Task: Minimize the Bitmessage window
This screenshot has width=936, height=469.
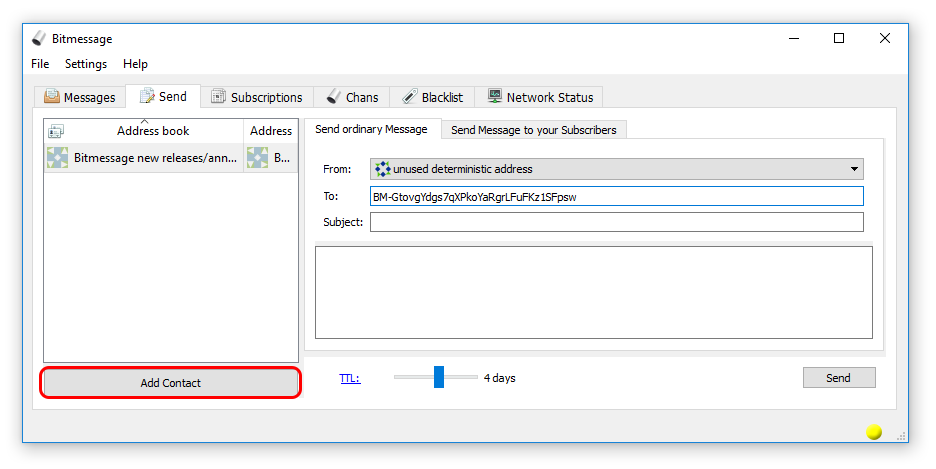Action: tap(794, 38)
